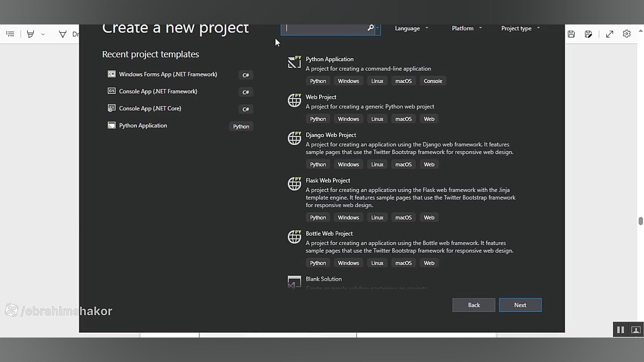Click the C# tag beside Windows Forms App
644x362 pixels.
246,75
